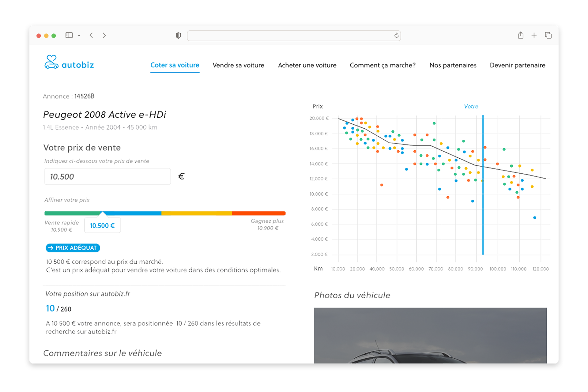Visit the Nos partenaires link
The height and width of the screenshot is (392, 588).
pos(453,65)
